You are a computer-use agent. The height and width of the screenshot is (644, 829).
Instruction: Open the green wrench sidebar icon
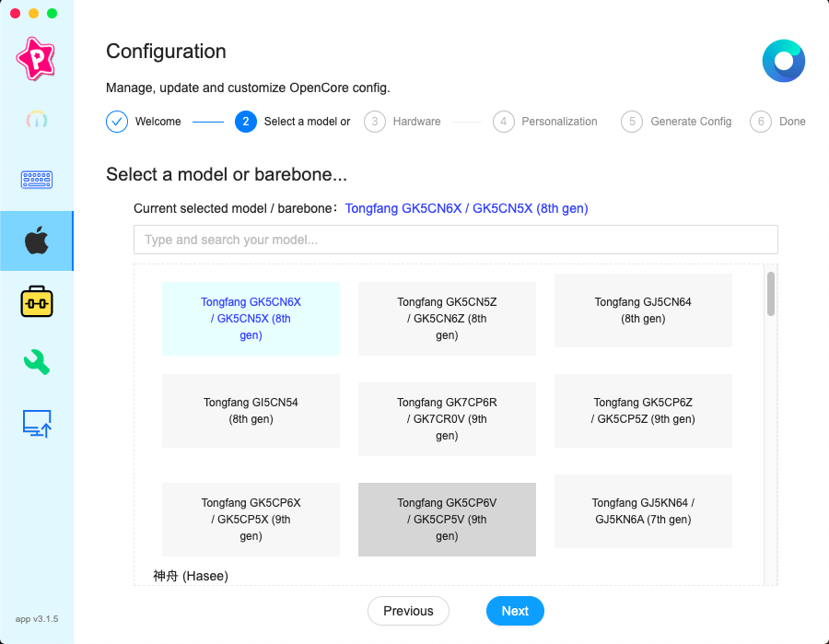tap(36, 362)
